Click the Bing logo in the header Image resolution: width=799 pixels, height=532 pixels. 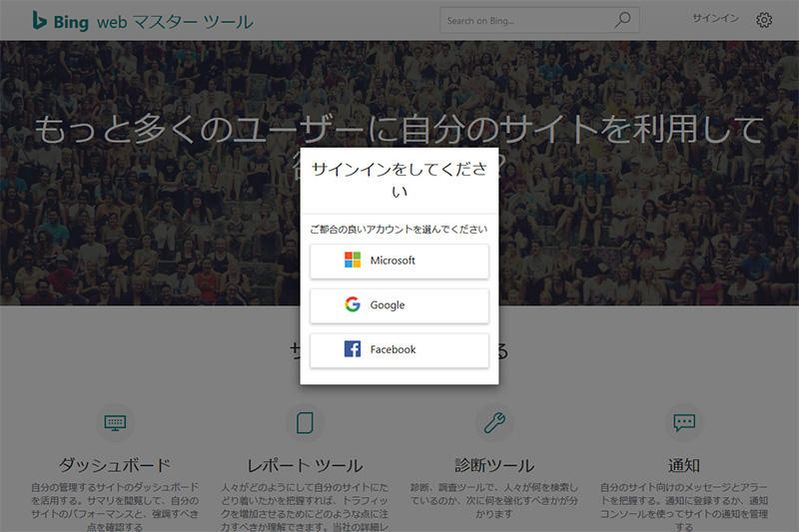[60, 21]
